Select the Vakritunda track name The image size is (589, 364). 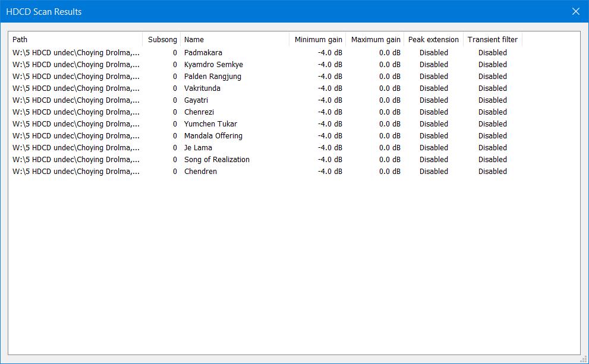[202, 88]
